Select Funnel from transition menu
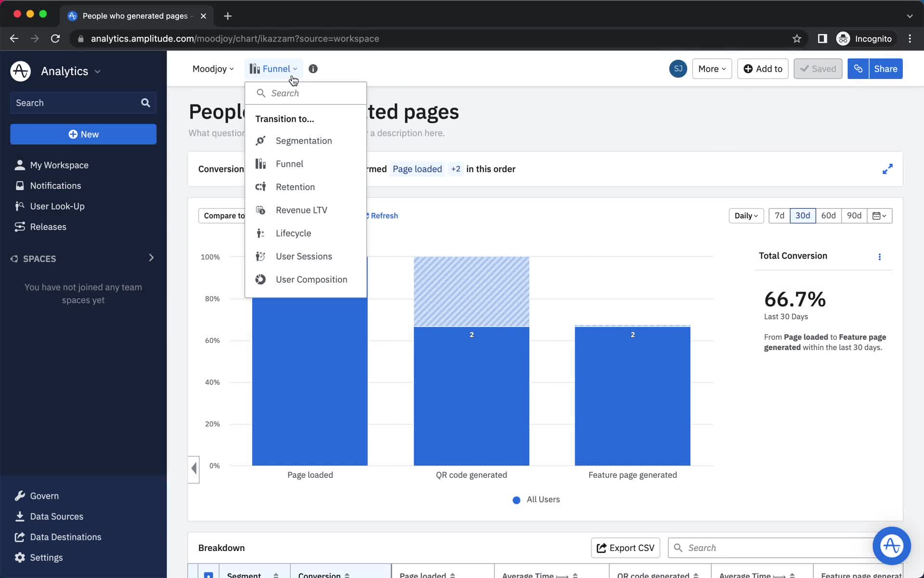924x578 pixels. click(289, 164)
